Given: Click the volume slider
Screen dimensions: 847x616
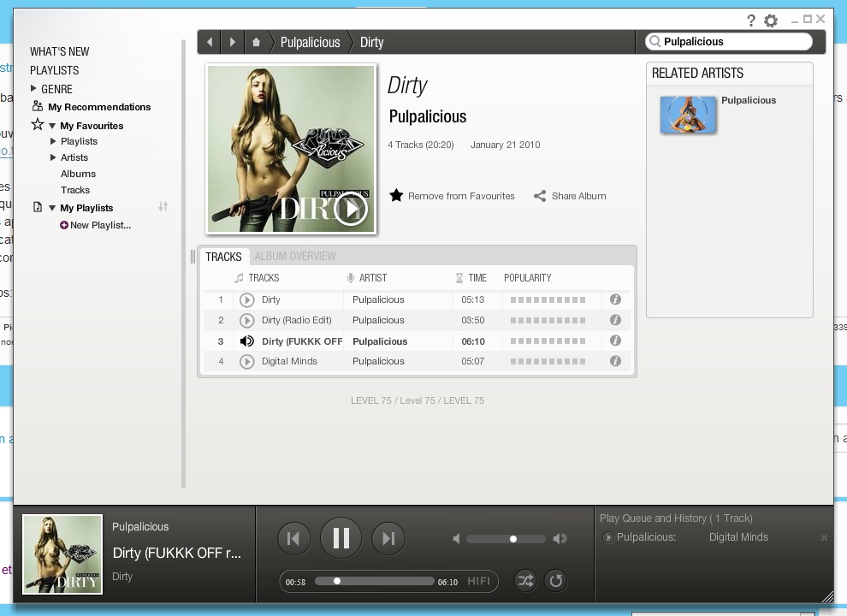Looking at the screenshot, I should click(506, 539).
